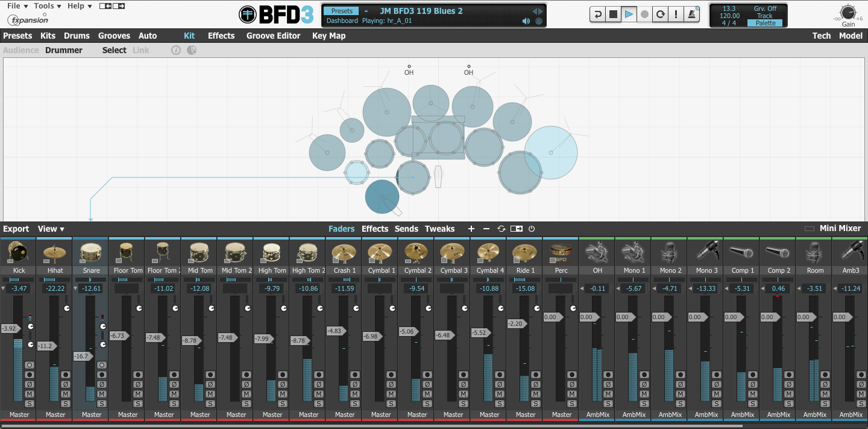
Task: Open the Kick channel Master output selector
Action: [x=19, y=415]
